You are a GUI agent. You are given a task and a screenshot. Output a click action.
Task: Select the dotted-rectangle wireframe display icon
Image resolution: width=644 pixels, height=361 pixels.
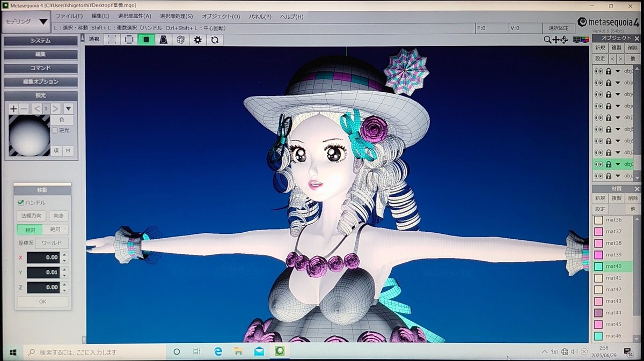tap(112, 40)
